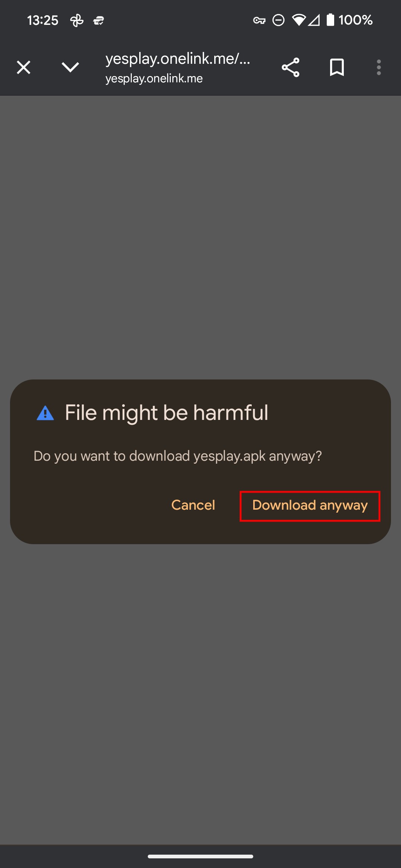Viewport: 401px width, 868px height.
Task: Minimize tab using the down chevron
Action: [70, 68]
